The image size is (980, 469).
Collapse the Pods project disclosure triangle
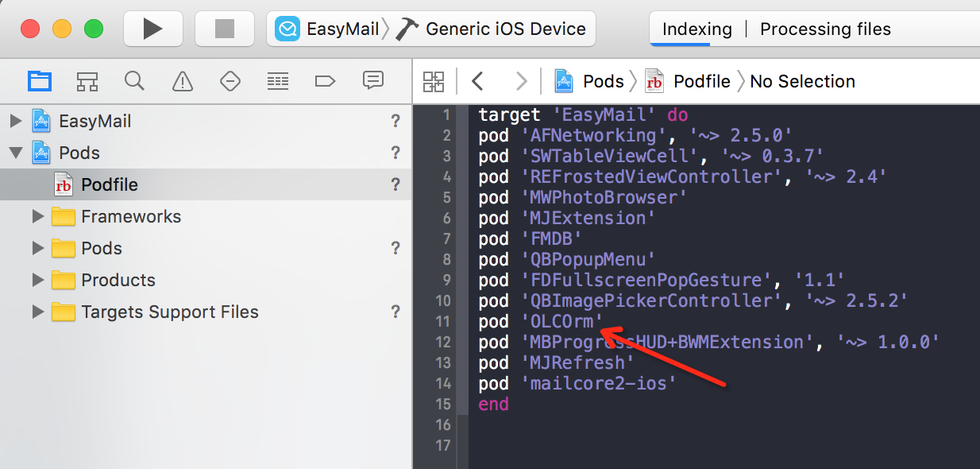(15, 153)
